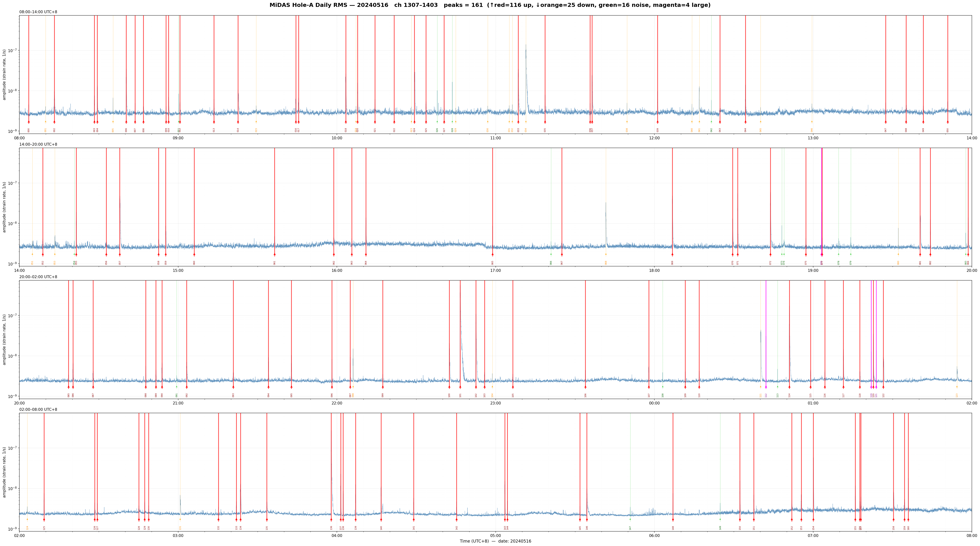Select orange peak label 124
Viewport: 980px width, 546px height.
[x=27, y=528]
